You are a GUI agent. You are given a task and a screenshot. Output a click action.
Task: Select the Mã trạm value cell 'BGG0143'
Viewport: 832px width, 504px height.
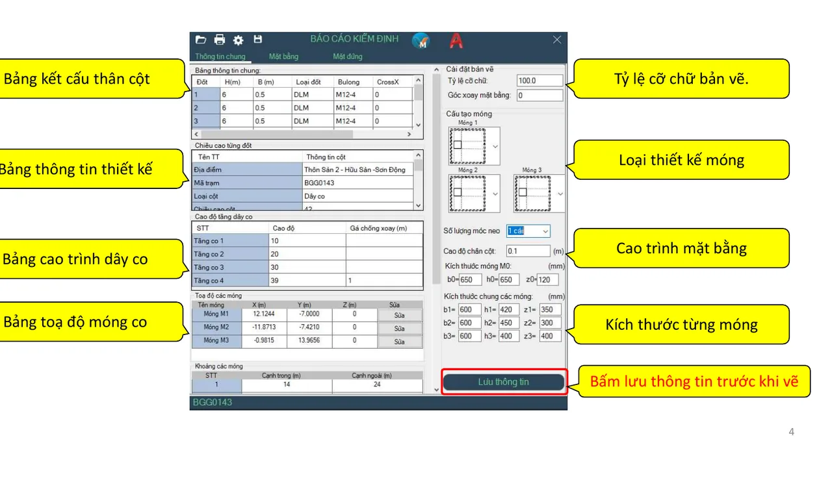point(358,183)
